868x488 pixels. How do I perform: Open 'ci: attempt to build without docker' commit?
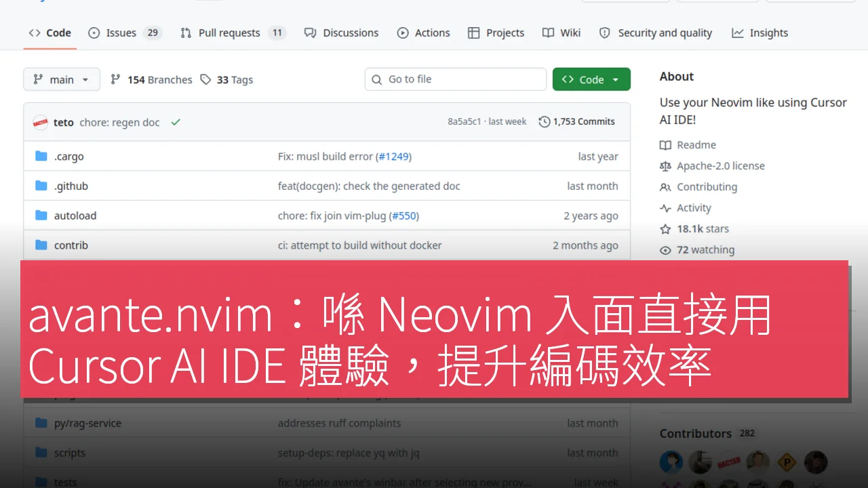click(x=360, y=245)
